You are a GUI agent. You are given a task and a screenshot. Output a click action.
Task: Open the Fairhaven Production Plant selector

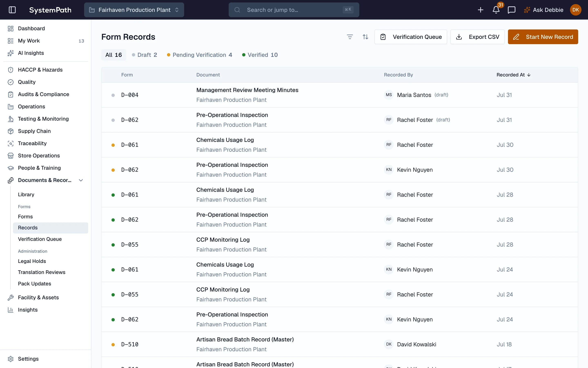(x=134, y=10)
